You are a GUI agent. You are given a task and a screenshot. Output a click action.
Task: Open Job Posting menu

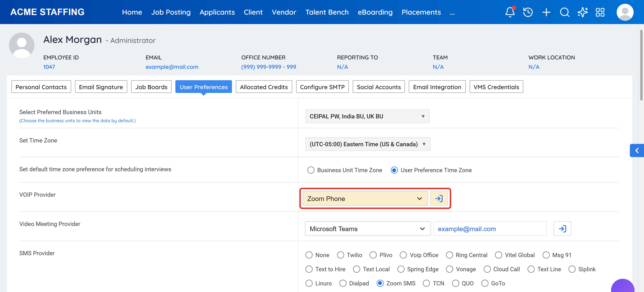[171, 12]
